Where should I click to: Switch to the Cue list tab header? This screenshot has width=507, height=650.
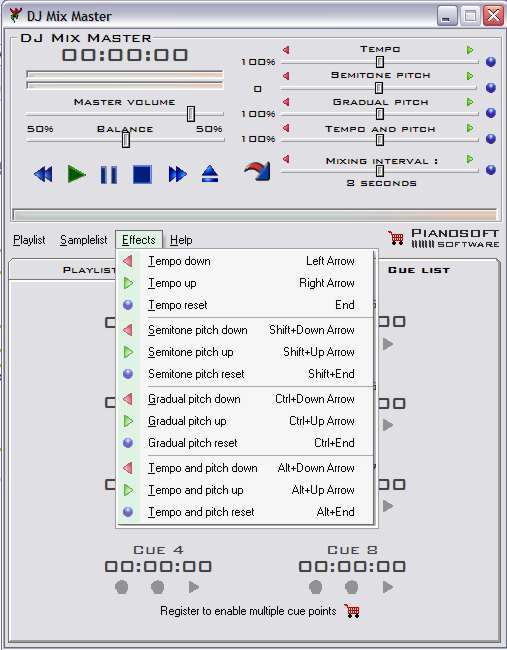click(x=419, y=270)
